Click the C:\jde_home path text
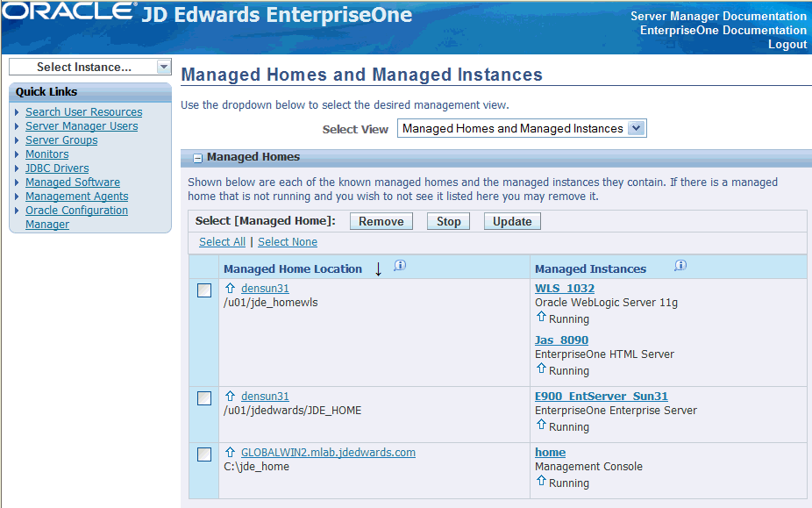This screenshot has width=812, height=508. (256, 467)
